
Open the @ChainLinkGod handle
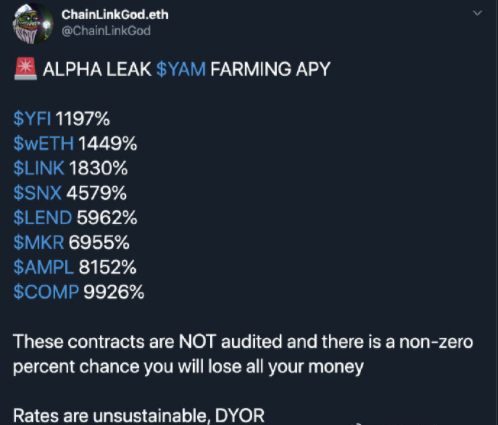point(106,31)
